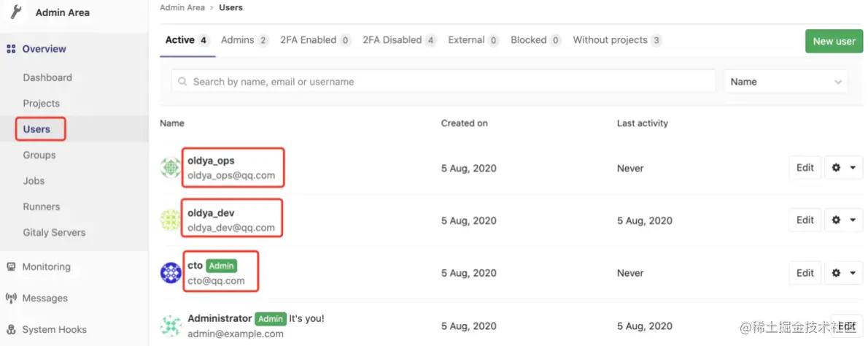This screenshot has height=346, width=868.
Task: Open the Projects page in sidebar
Action: [x=42, y=104]
